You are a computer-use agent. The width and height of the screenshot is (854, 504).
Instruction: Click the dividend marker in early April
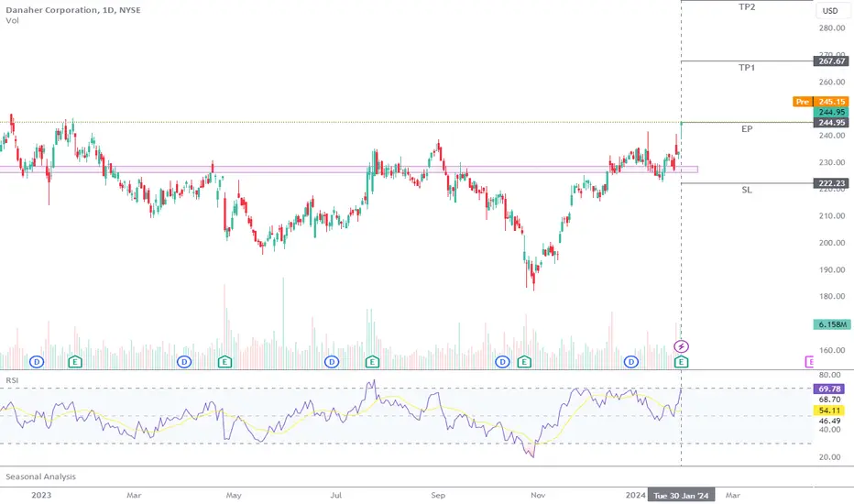(184, 362)
